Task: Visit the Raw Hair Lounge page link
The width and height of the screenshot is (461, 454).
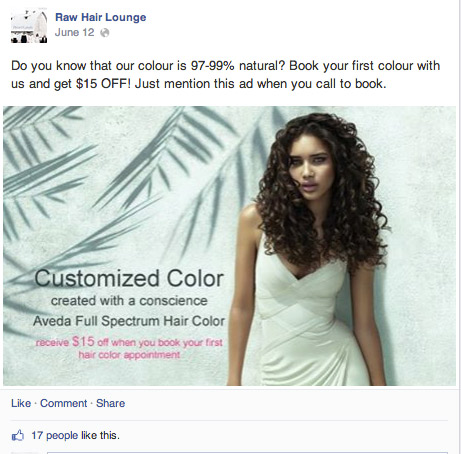Action: [101, 17]
